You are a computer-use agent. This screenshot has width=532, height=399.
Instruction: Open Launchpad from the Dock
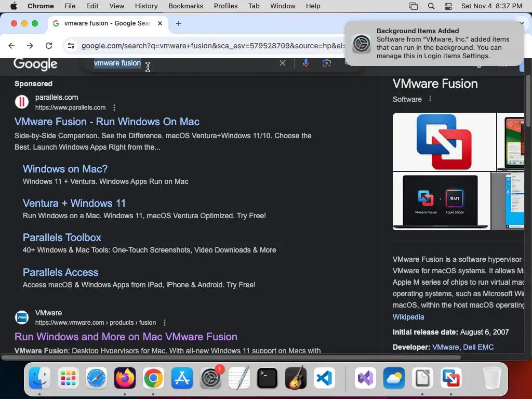pos(68,378)
